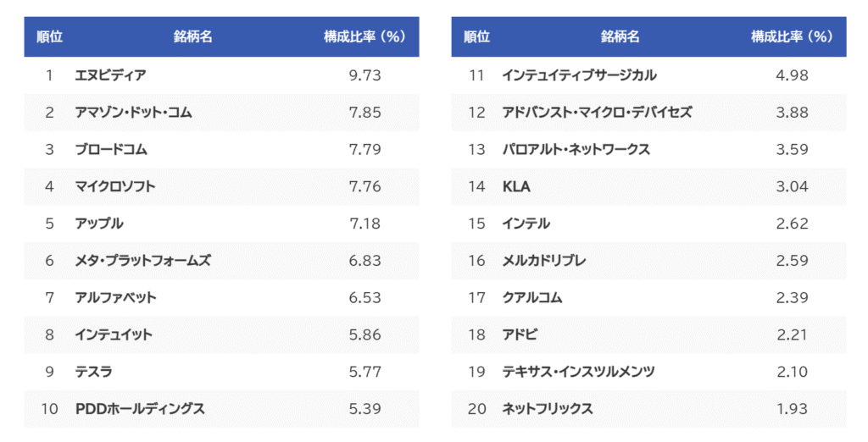Select the テキサス・インスツルメンツ entry
The height and width of the screenshot is (442, 868).
(578, 372)
